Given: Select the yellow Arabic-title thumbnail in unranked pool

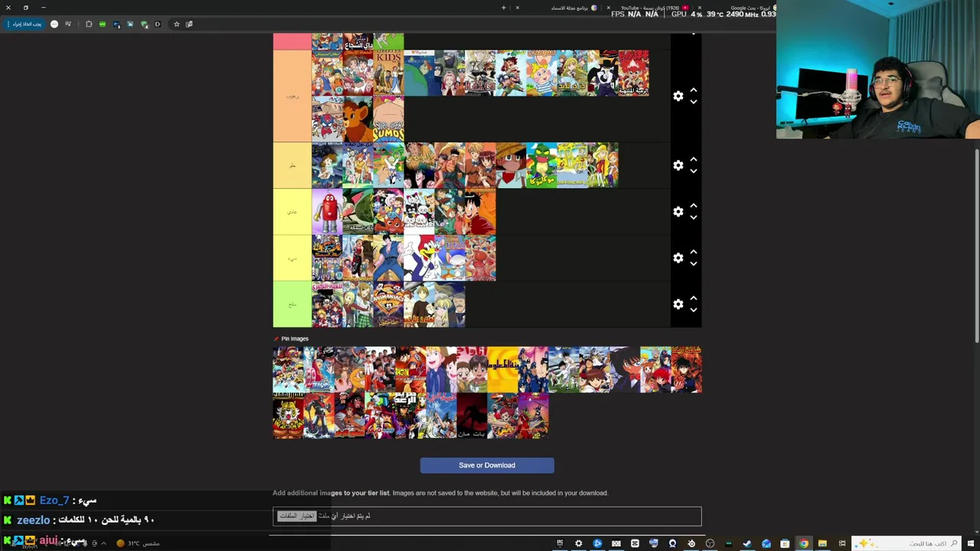Looking at the screenshot, I should [x=502, y=370].
